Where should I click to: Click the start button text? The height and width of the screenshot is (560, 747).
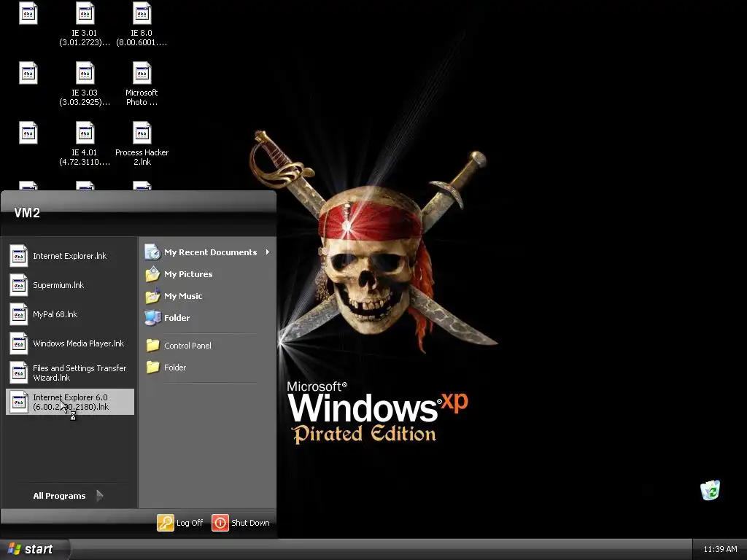[x=39, y=549]
